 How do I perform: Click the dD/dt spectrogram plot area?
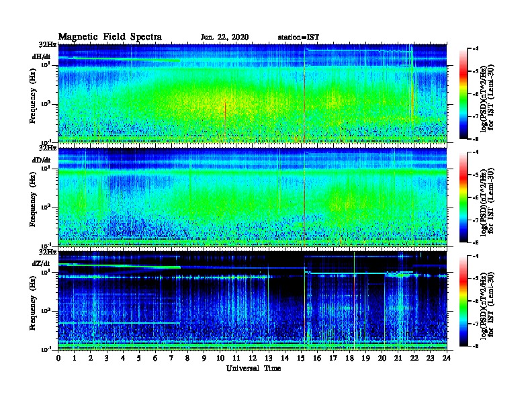click(x=253, y=197)
